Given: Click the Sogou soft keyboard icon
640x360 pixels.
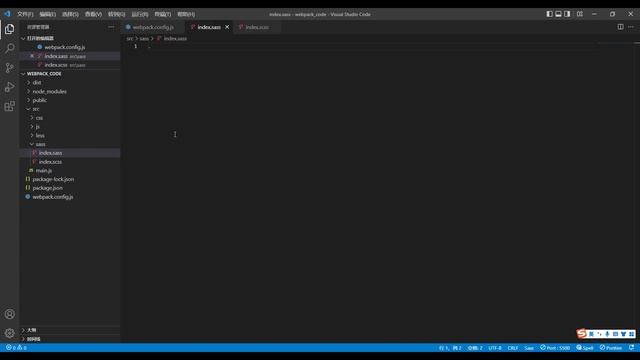Looking at the screenshot, I should (615, 334).
